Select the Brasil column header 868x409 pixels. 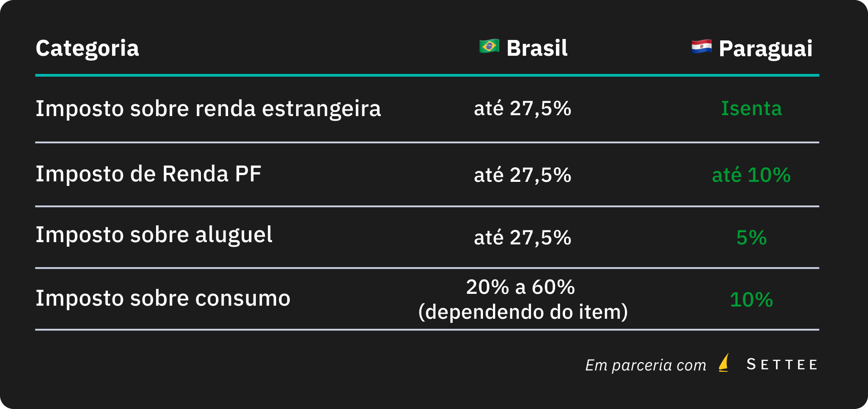click(x=537, y=48)
